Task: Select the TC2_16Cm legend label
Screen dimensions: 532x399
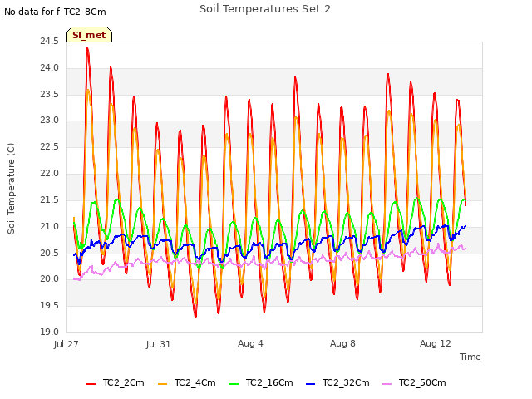Action: point(269,382)
